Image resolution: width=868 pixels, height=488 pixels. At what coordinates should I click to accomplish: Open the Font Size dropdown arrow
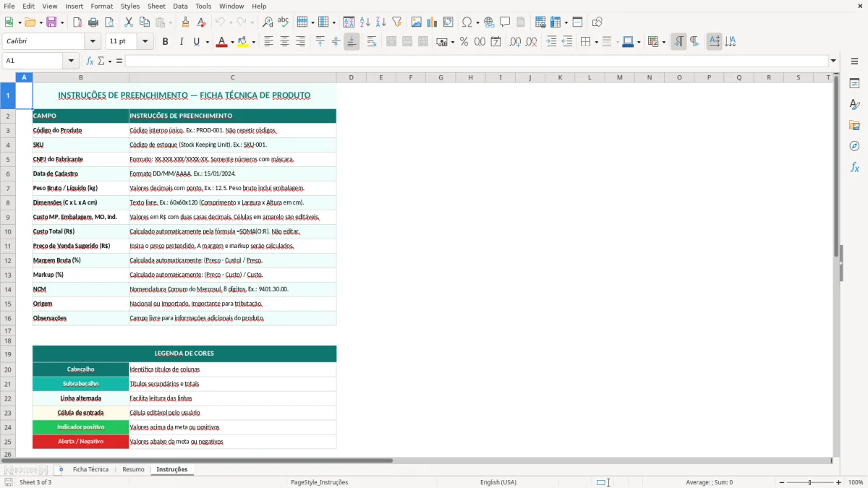(x=145, y=42)
